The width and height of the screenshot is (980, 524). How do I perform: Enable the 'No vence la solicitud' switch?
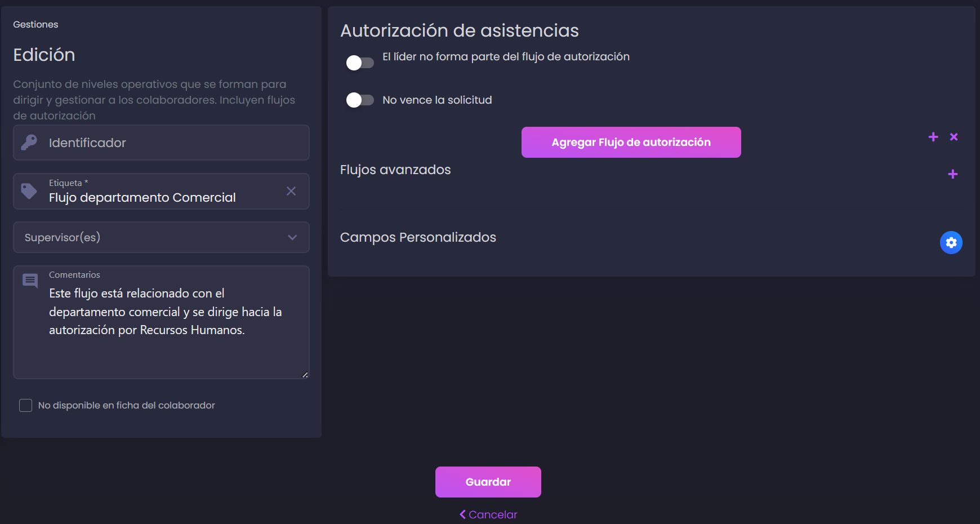tap(360, 100)
